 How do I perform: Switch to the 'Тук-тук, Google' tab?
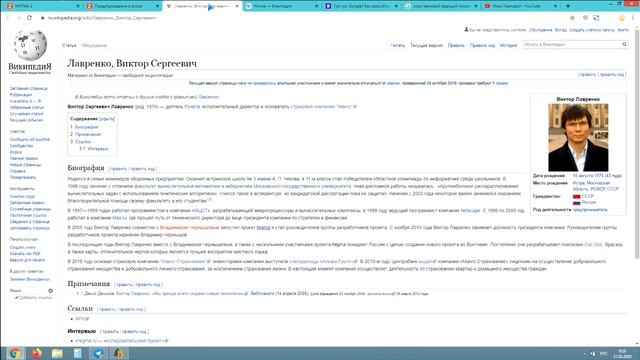tap(361, 6)
